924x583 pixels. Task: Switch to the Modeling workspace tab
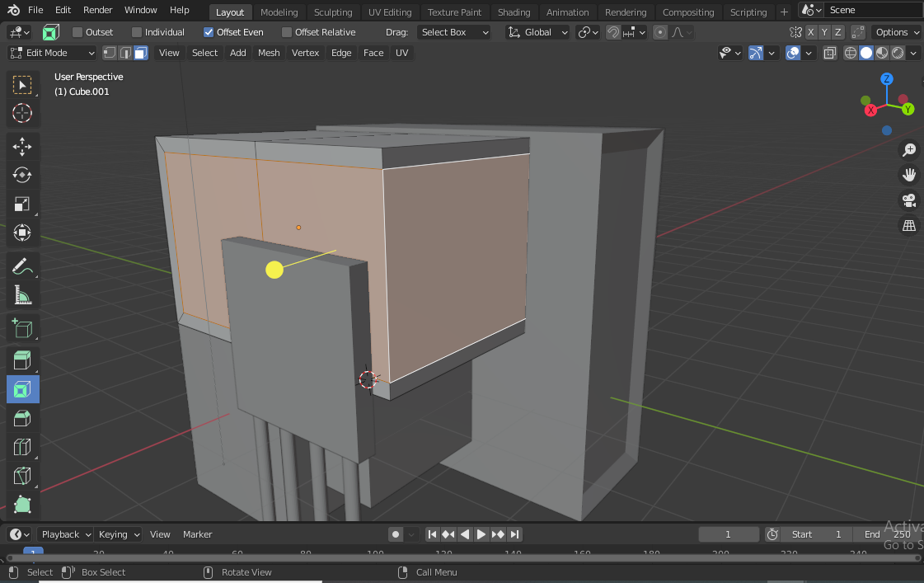(x=279, y=12)
